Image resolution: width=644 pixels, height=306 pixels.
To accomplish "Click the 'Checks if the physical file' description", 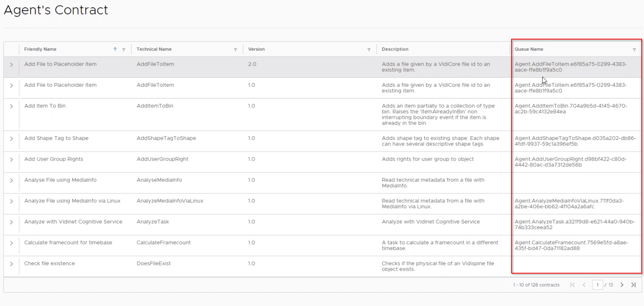I will (438, 266).
